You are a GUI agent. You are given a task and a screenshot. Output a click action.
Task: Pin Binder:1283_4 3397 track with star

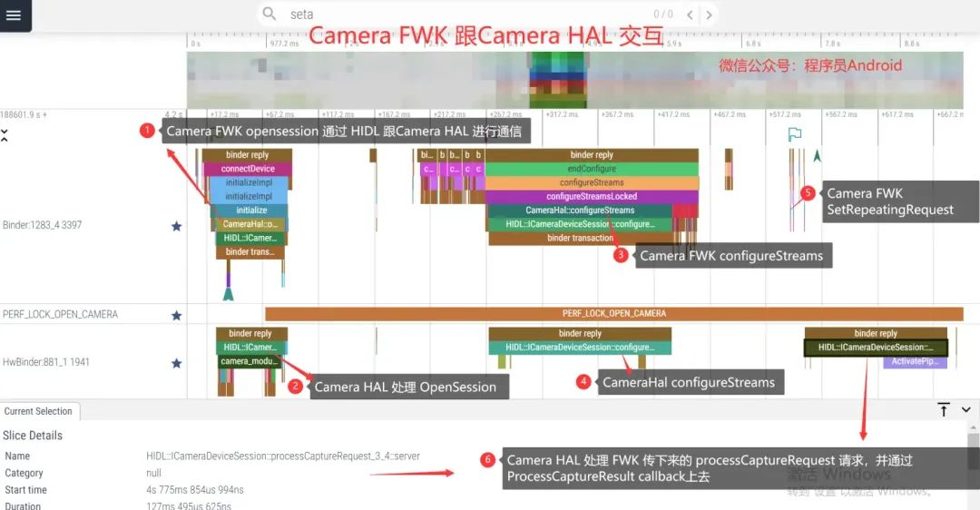[176, 226]
